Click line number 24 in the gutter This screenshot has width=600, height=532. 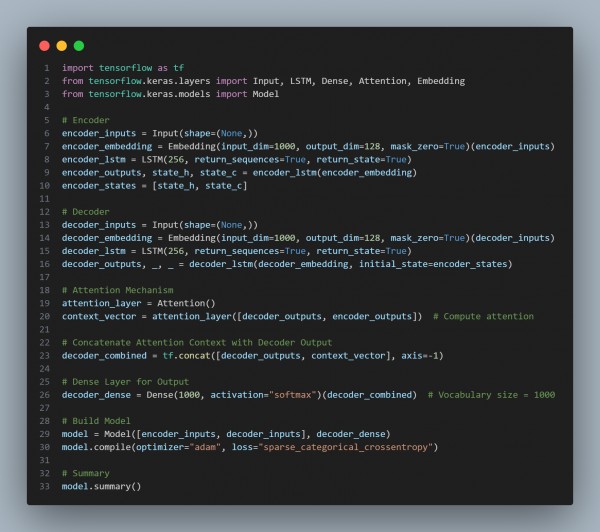(x=45, y=369)
